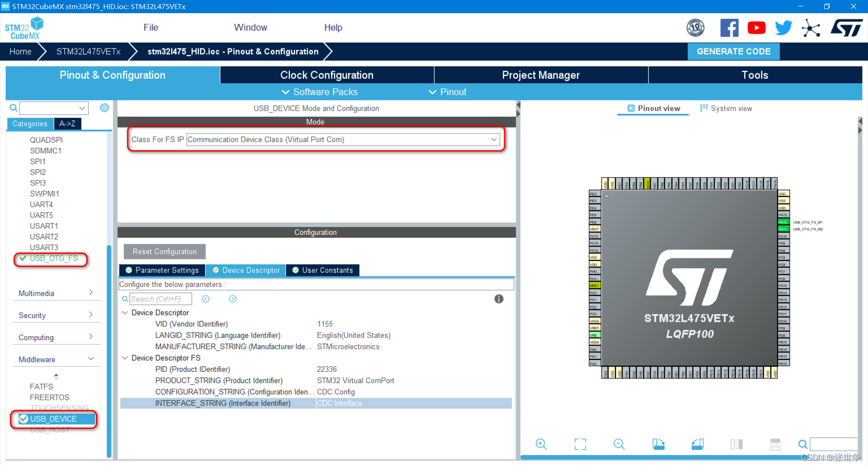The width and height of the screenshot is (868, 466).
Task: Collapse the Device Descriptor FS group
Action: pyautogui.click(x=125, y=358)
